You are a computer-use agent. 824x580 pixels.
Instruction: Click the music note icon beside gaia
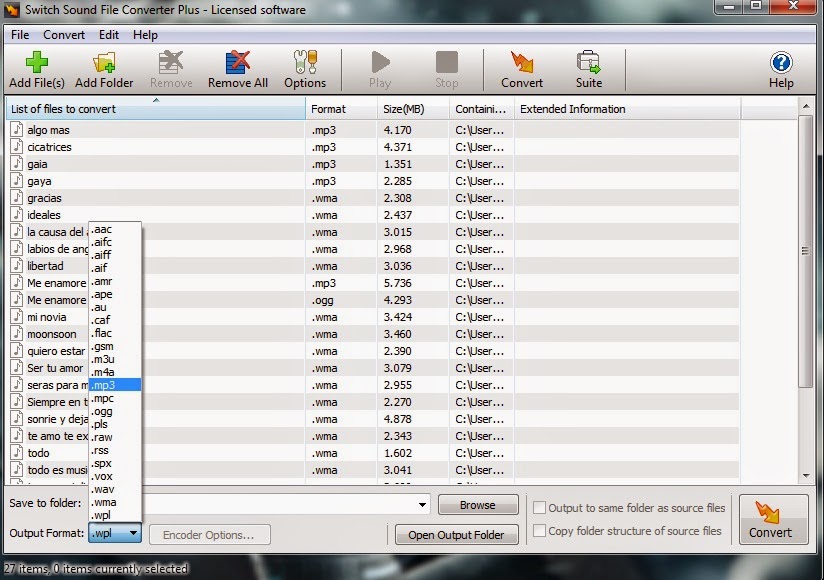click(x=17, y=163)
